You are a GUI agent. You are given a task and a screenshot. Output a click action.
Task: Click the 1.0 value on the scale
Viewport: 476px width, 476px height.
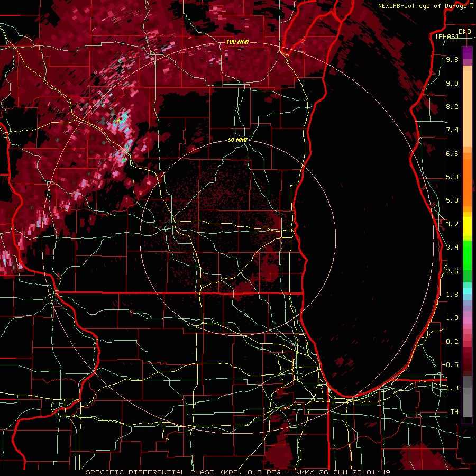tap(452, 318)
